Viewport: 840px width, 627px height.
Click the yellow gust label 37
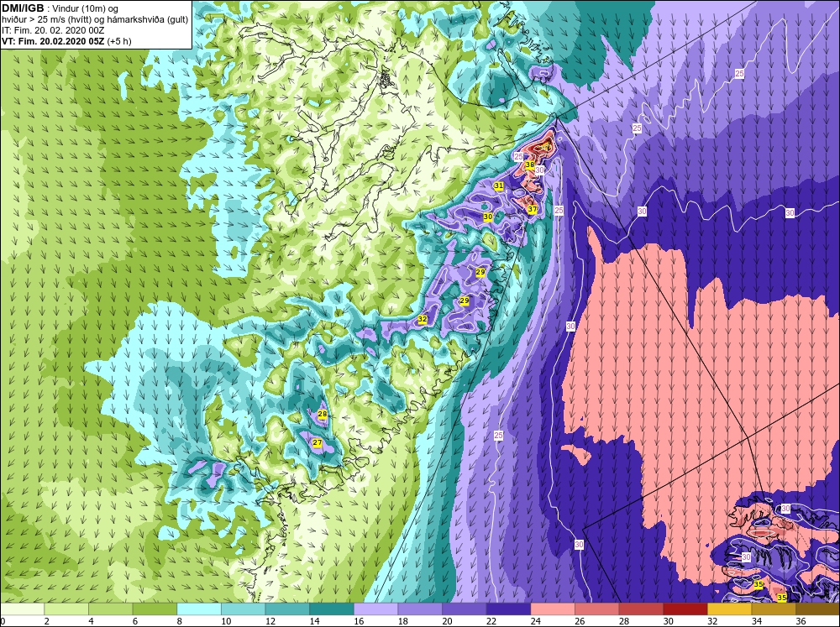pyautogui.click(x=532, y=209)
